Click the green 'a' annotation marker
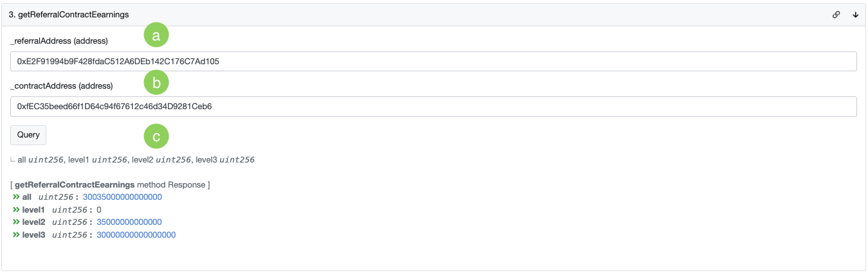Image resolution: width=868 pixels, height=273 pixels. (156, 35)
